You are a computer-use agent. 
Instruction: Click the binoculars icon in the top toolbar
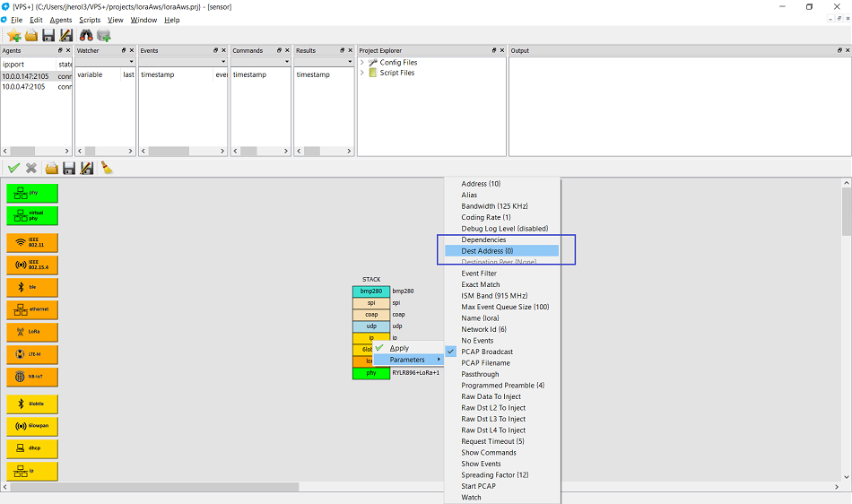point(86,35)
